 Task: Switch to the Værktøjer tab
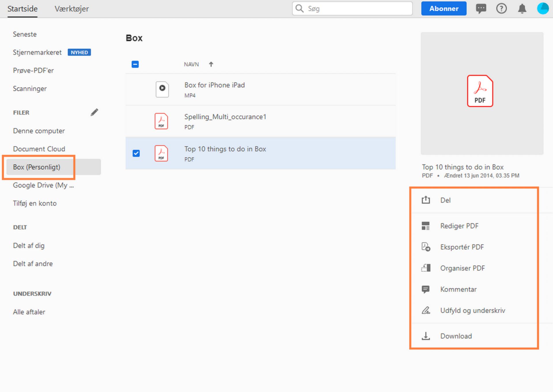tap(72, 9)
